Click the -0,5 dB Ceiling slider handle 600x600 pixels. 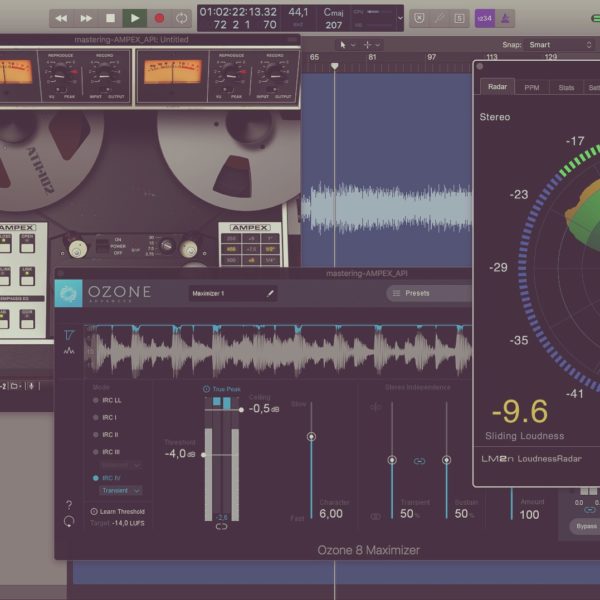241,410
